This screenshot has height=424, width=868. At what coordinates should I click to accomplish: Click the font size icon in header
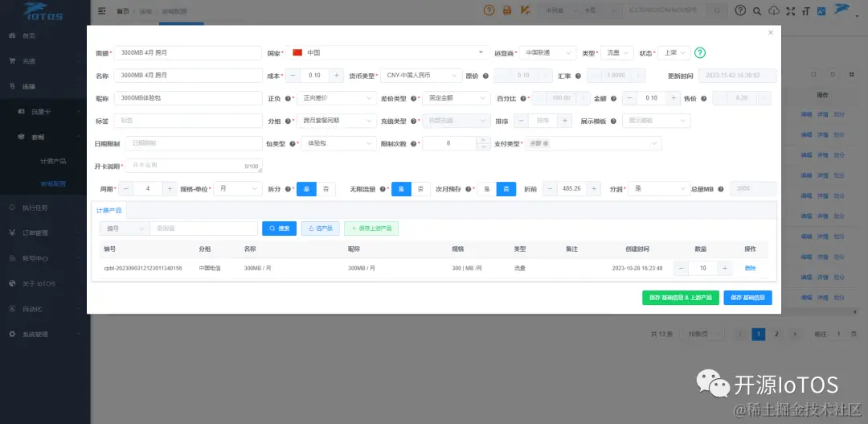click(806, 10)
